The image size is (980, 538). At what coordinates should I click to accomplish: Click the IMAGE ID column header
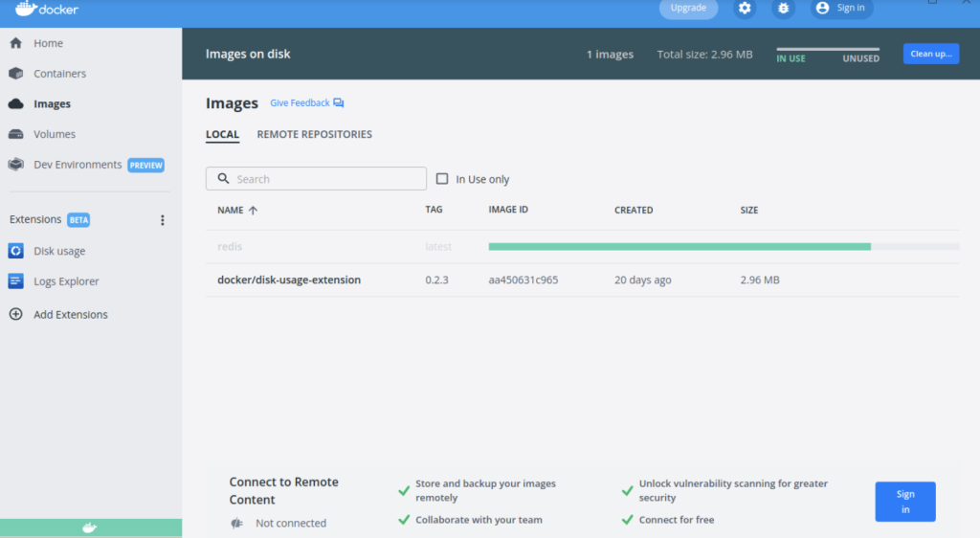click(508, 210)
